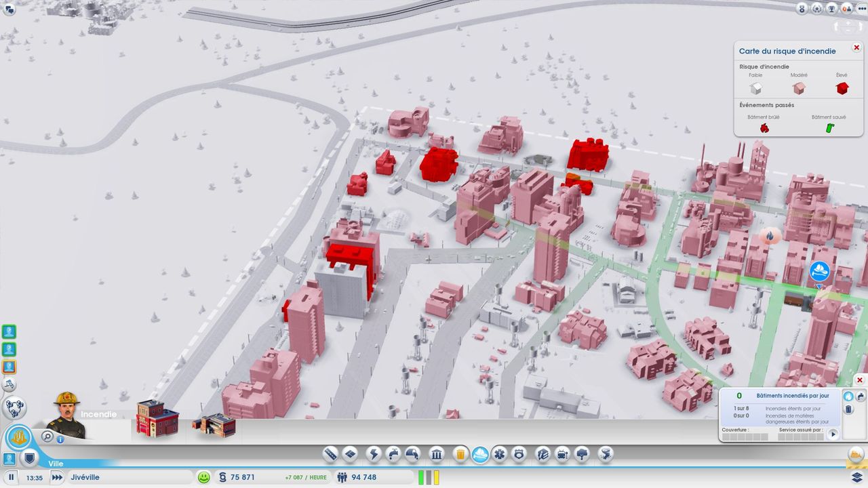Toggle the garbage bin layer in info panel

(x=848, y=409)
